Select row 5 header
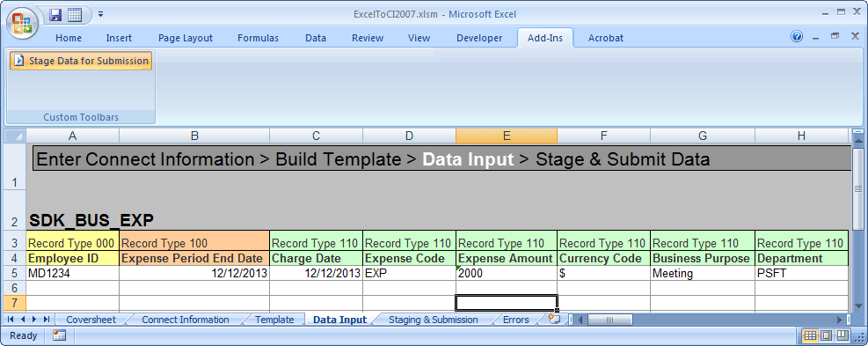The height and width of the screenshot is (346, 868). (15, 273)
